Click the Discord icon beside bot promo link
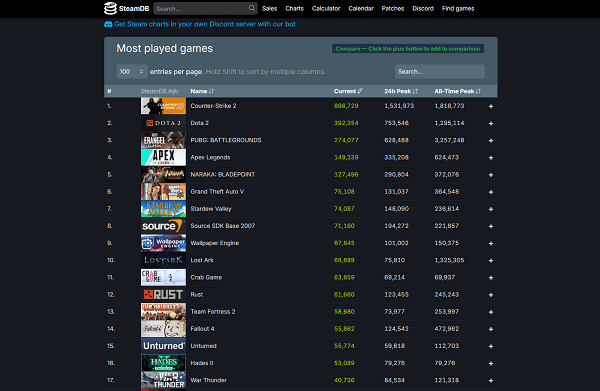 (108, 24)
